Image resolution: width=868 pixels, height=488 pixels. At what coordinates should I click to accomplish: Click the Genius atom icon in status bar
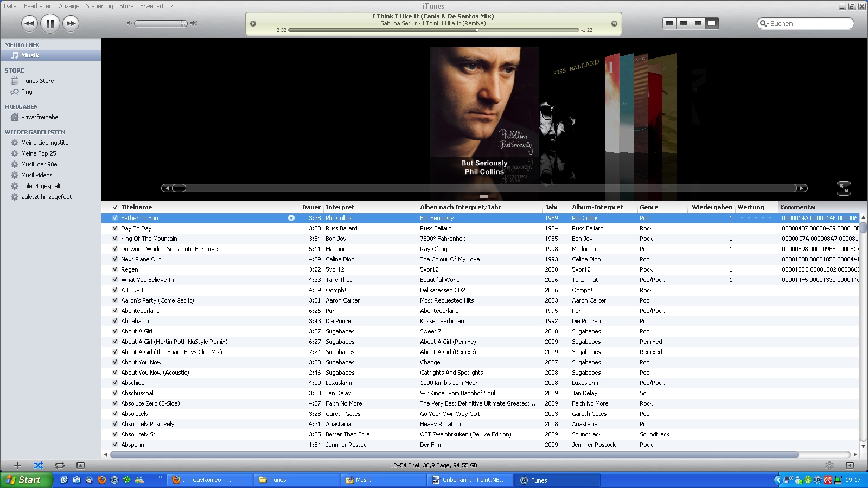tap(829, 465)
